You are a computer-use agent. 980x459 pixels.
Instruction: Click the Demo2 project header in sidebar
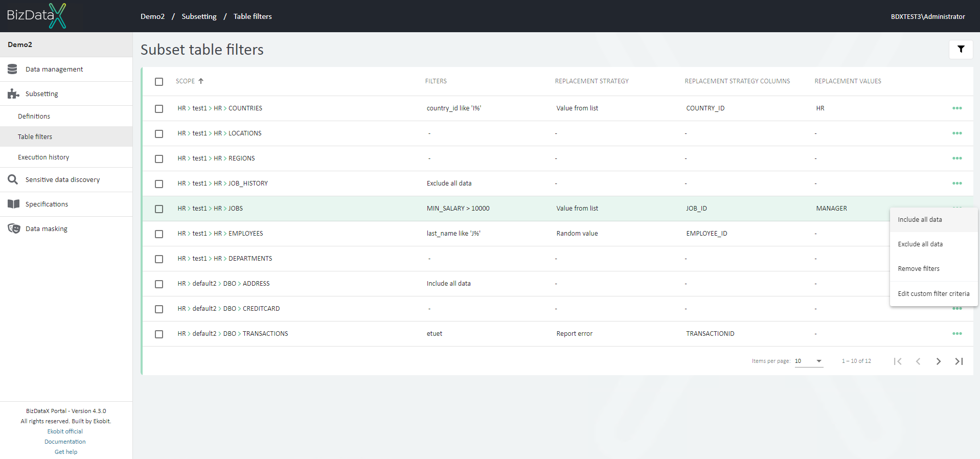pyautogui.click(x=66, y=44)
